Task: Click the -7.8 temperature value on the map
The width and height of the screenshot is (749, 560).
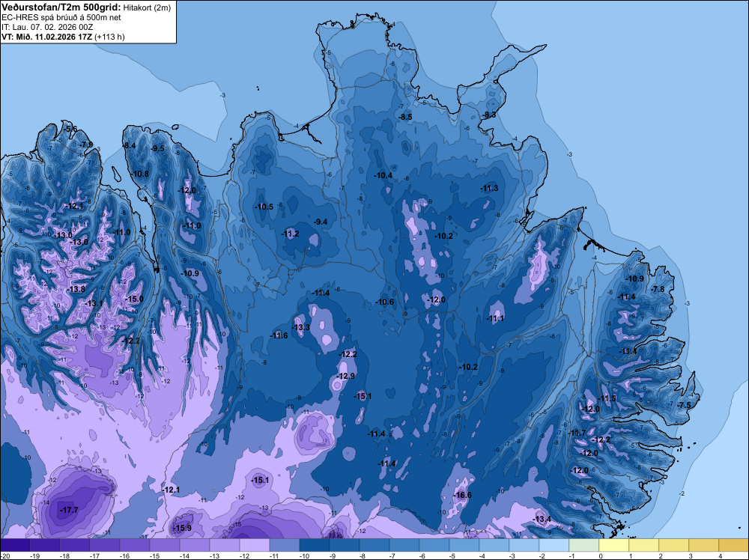Action: coord(658,289)
